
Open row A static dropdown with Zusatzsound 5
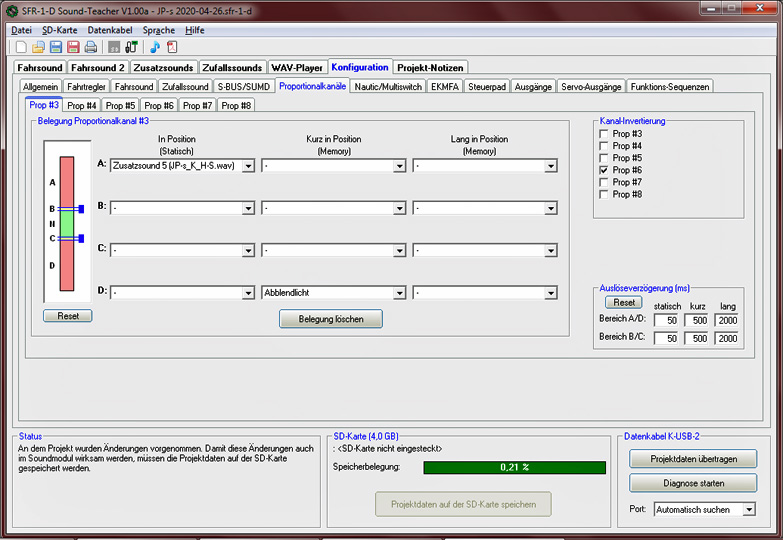[x=182, y=166]
